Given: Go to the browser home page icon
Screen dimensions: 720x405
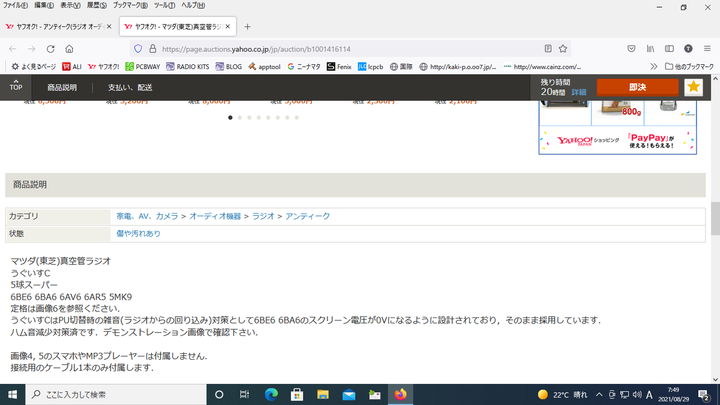Looking at the screenshot, I should (x=69, y=48).
